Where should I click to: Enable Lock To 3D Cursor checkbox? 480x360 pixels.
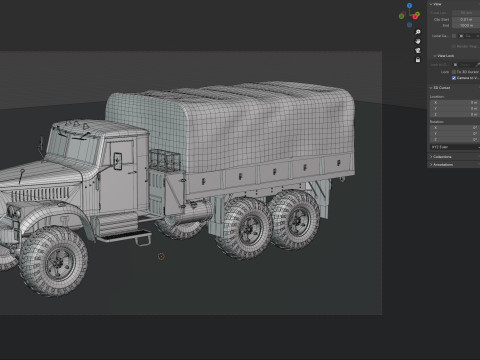pos(454,72)
